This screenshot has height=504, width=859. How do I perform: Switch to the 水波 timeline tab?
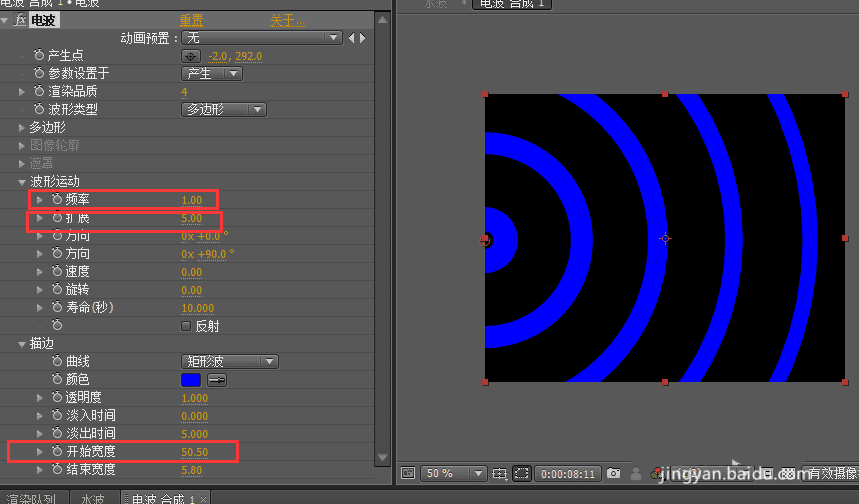click(x=93, y=499)
